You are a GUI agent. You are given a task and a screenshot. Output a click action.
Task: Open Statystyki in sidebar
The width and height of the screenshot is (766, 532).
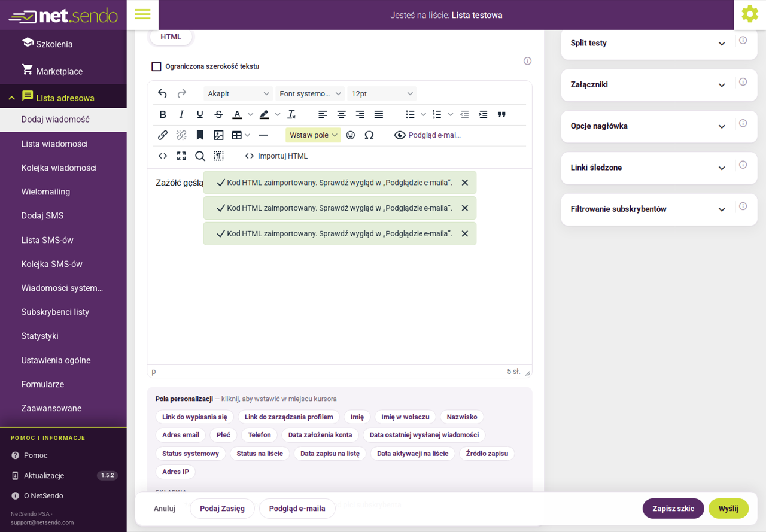click(x=39, y=336)
